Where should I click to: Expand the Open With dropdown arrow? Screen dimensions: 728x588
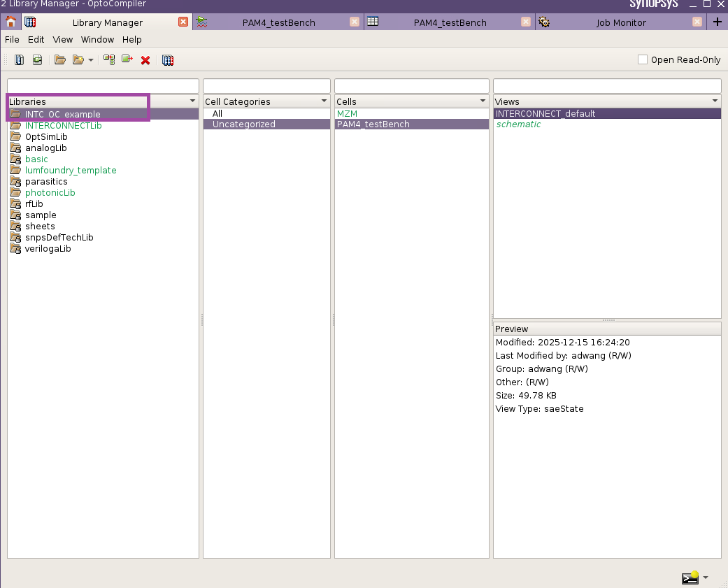(91, 60)
